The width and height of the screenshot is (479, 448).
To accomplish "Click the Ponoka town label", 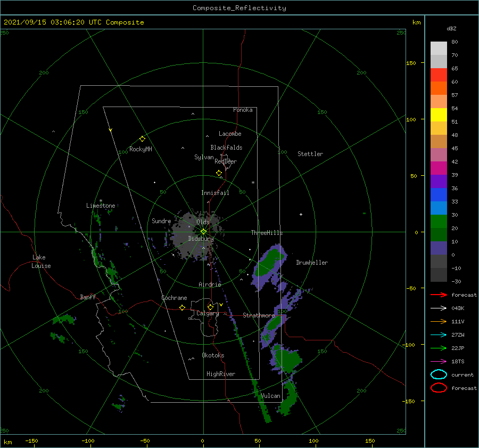I will point(243,110).
